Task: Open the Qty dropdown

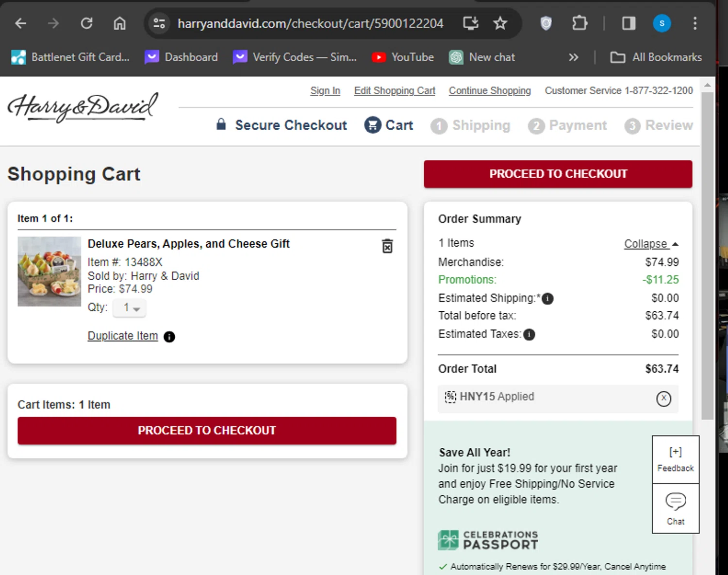Action: 129,308
